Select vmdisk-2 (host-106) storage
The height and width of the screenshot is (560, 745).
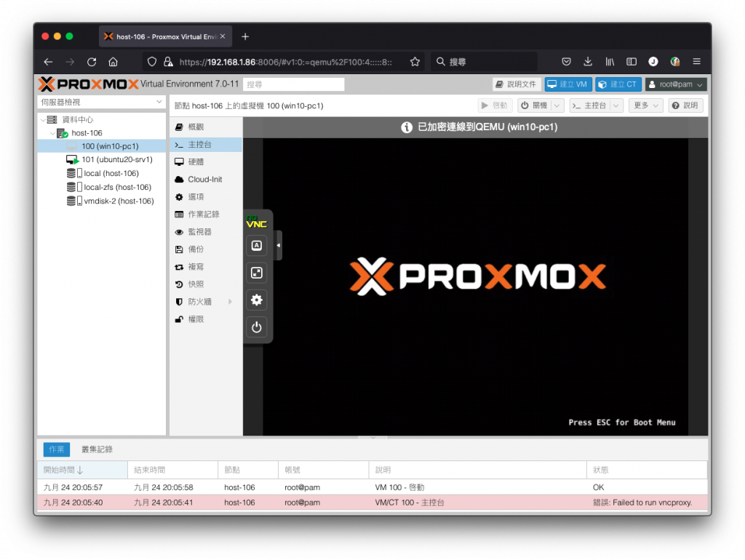click(x=101, y=201)
